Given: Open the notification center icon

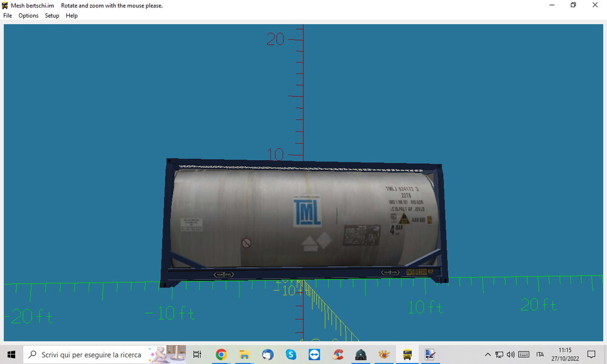Looking at the screenshot, I should 591,354.
